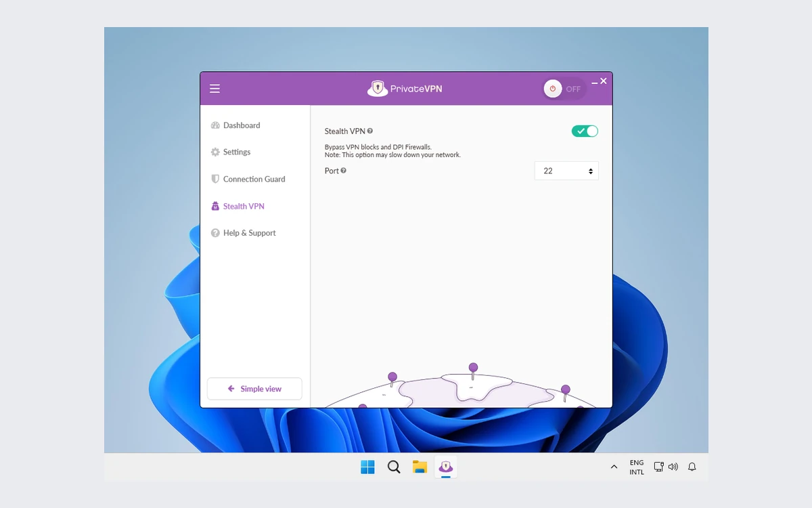Open the Windows Start menu
The height and width of the screenshot is (508, 812).
[x=367, y=467]
